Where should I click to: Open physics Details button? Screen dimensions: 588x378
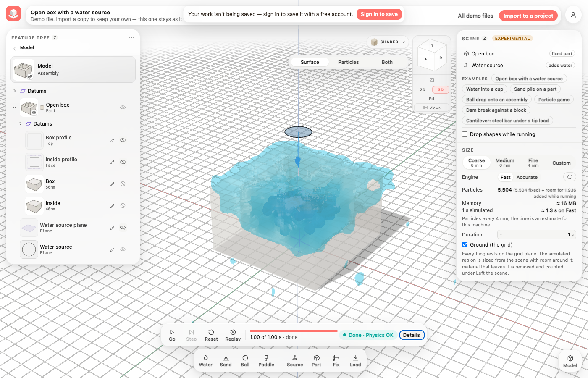[x=412, y=335]
